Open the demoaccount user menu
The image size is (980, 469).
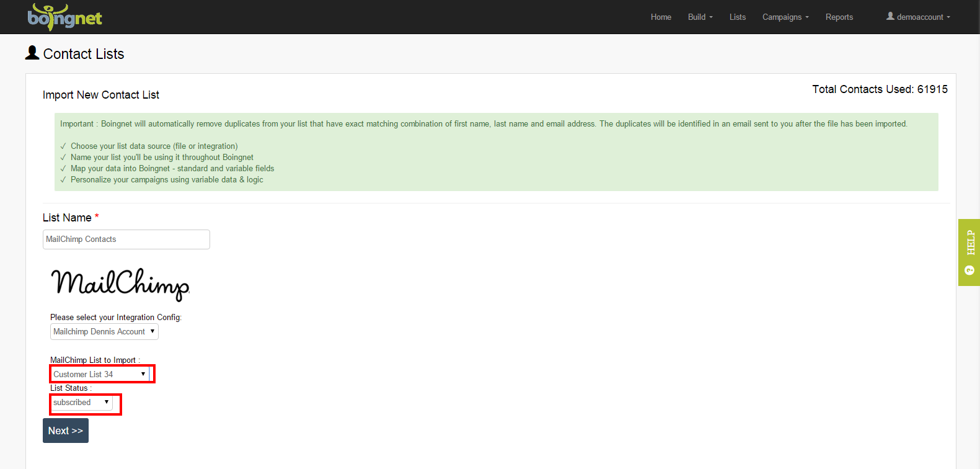point(918,17)
